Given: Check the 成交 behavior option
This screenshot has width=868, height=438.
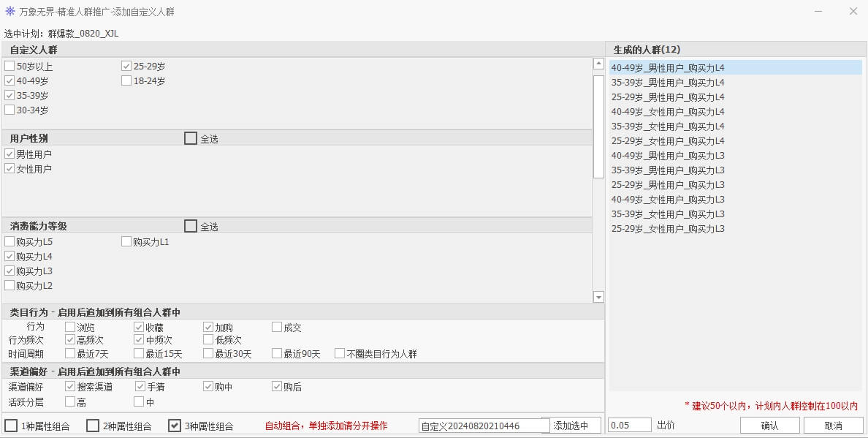Looking at the screenshot, I should point(277,328).
